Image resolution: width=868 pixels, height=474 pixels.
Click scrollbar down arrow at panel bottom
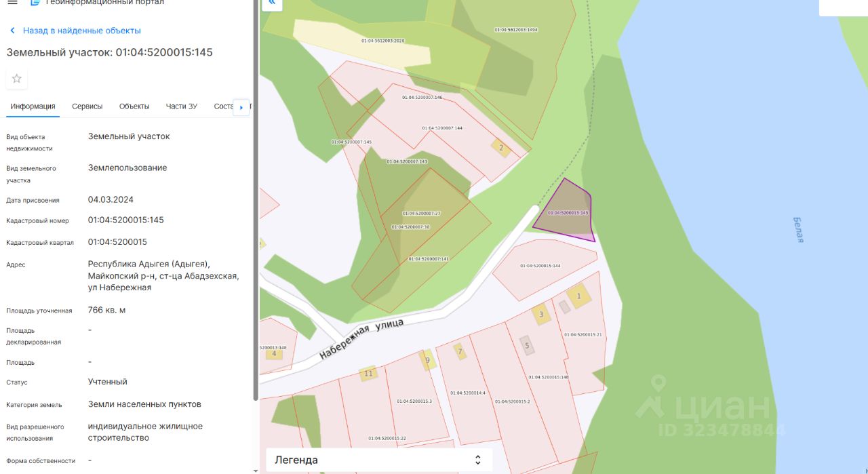[256, 471]
